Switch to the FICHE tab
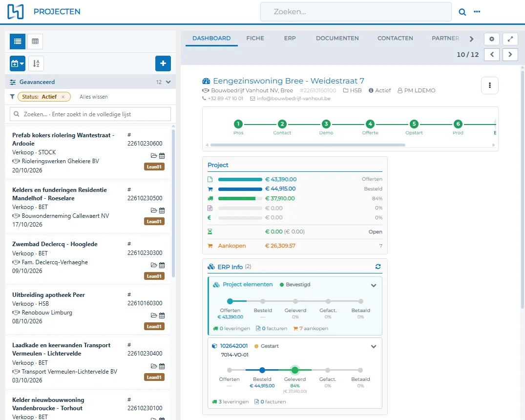525x420 pixels. coord(255,38)
